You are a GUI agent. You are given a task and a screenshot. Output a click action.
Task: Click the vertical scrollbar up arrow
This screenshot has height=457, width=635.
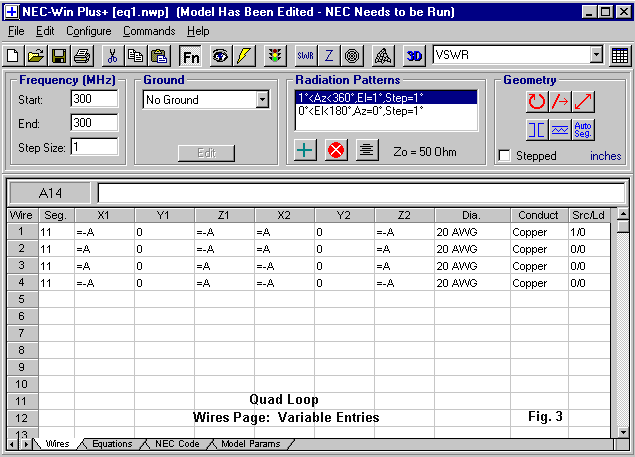pos(623,215)
